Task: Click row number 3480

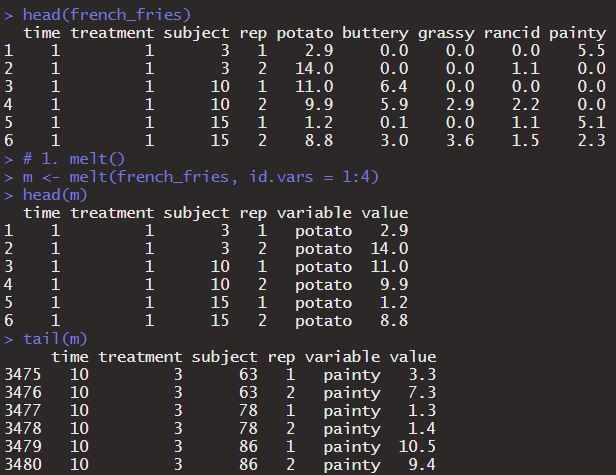Action: [x=22, y=465]
